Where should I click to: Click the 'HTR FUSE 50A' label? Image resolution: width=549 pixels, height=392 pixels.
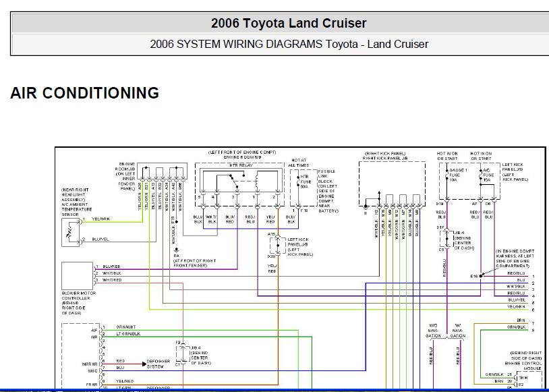coord(306,181)
